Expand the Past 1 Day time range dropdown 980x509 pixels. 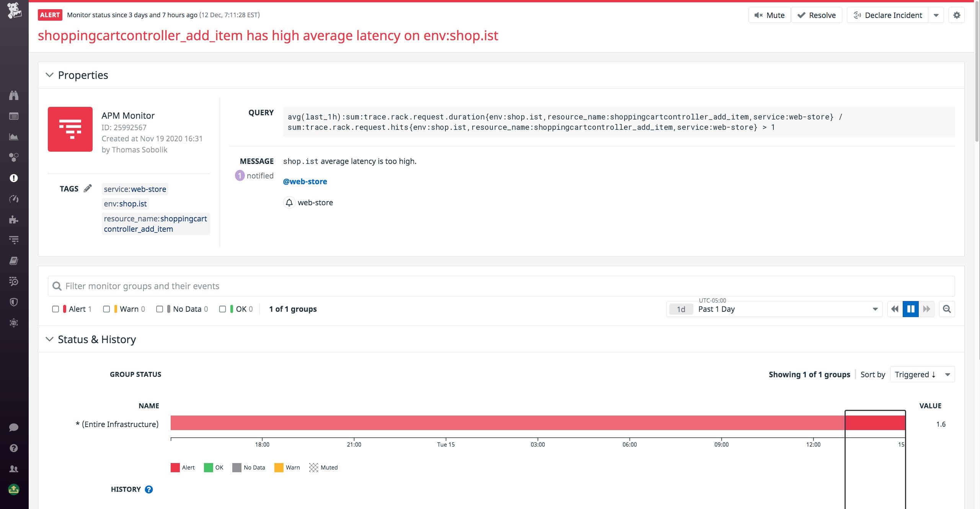click(876, 309)
